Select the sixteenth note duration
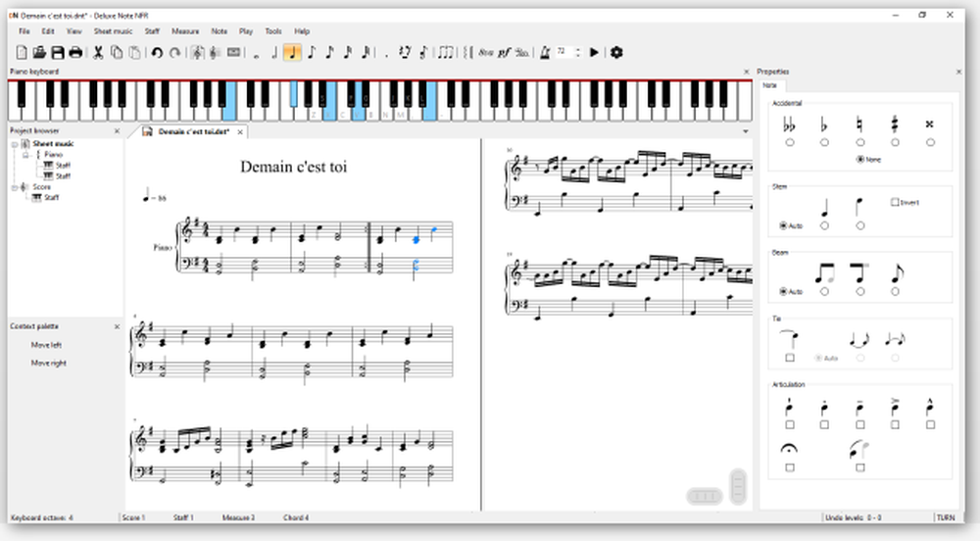The width and height of the screenshot is (980, 541). pos(329,53)
